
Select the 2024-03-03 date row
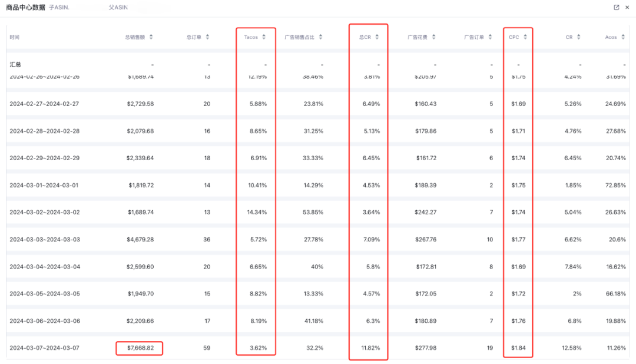pyautogui.click(x=317, y=239)
